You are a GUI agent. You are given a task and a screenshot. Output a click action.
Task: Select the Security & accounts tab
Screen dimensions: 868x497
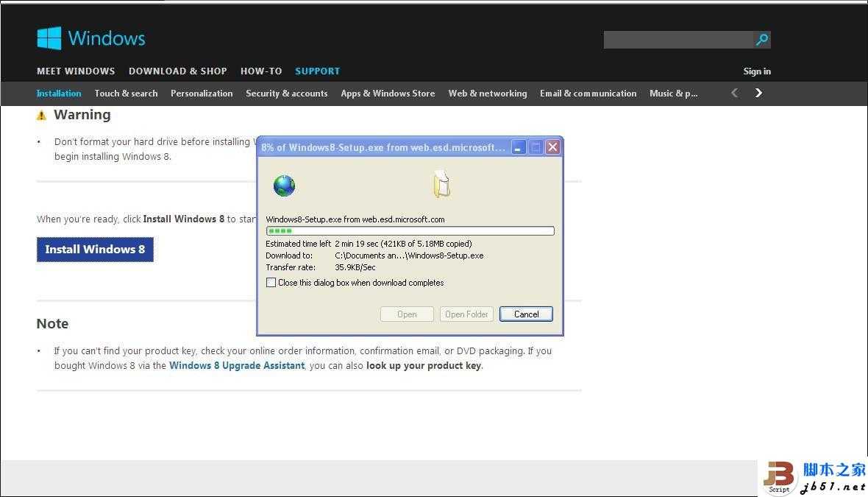[287, 93]
